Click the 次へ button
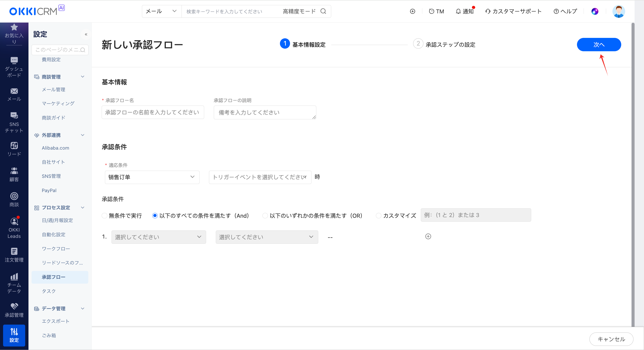Image resolution: width=644 pixels, height=350 pixels. (599, 45)
